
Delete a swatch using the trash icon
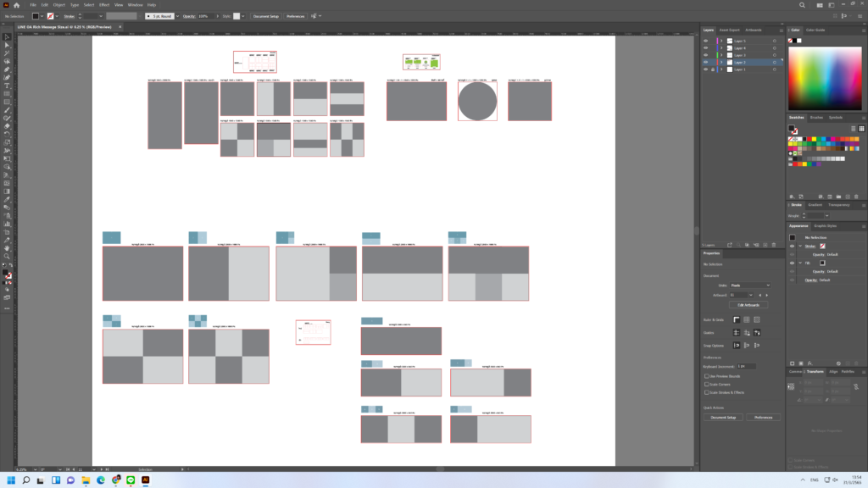pyautogui.click(x=856, y=196)
